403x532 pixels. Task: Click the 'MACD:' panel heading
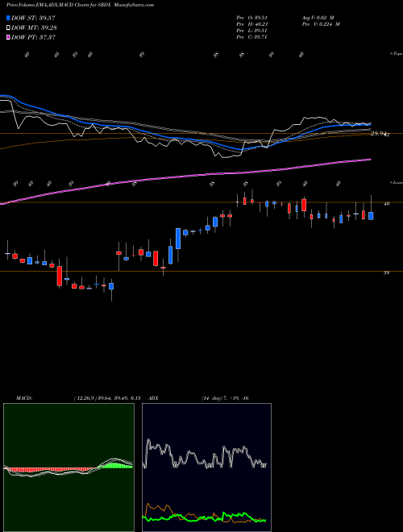tap(24, 398)
